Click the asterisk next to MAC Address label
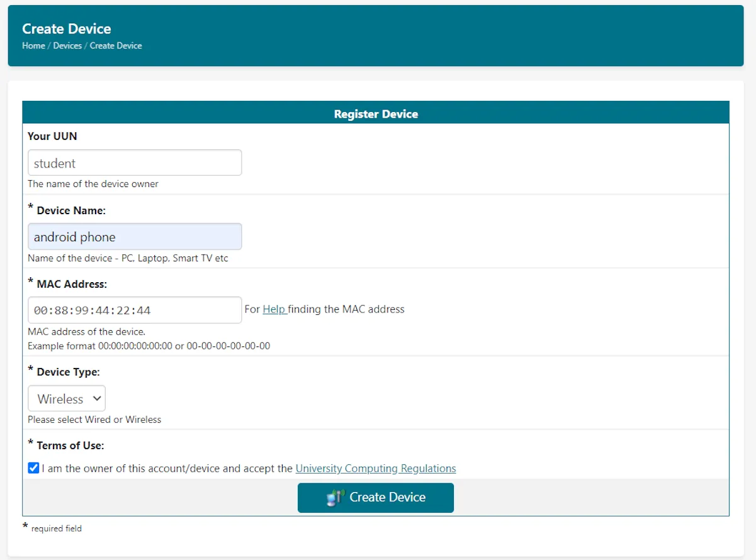Image resolution: width=756 pixels, height=560 pixels. click(x=30, y=280)
